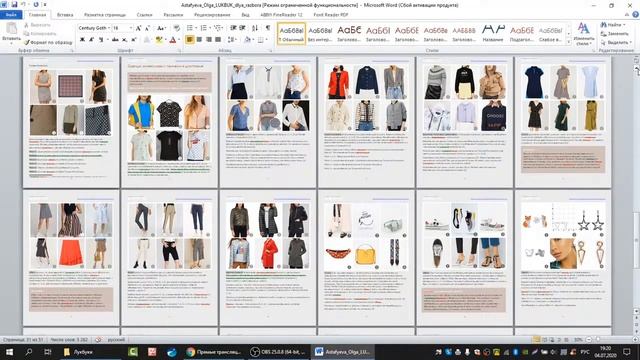
Task: Toggle bold formatting
Action: point(82,40)
